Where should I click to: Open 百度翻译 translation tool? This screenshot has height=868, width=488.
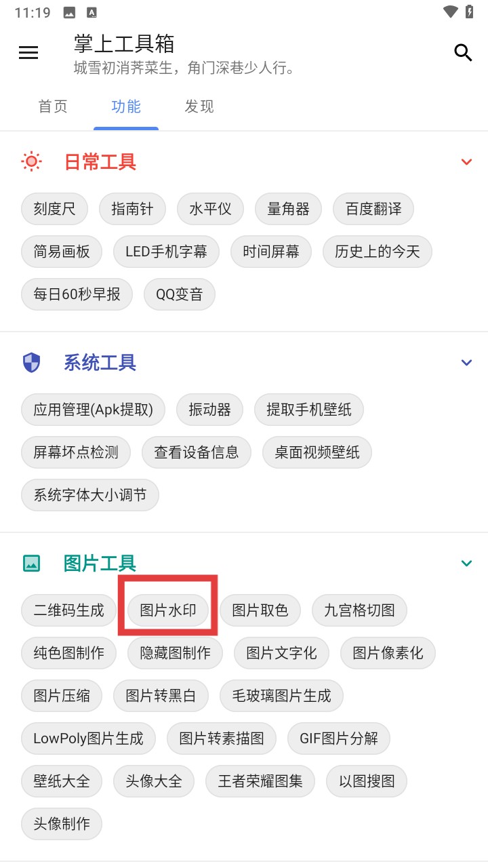(x=373, y=209)
